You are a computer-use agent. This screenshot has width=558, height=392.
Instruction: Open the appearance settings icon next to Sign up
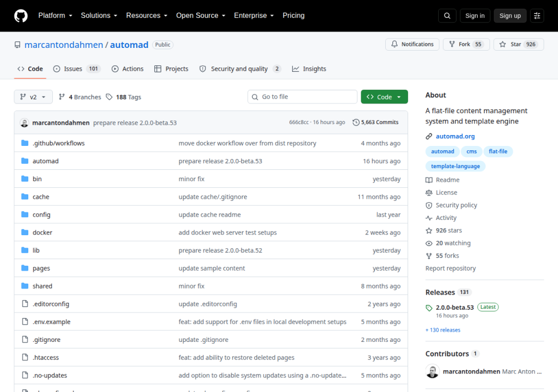(x=537, y=16)
